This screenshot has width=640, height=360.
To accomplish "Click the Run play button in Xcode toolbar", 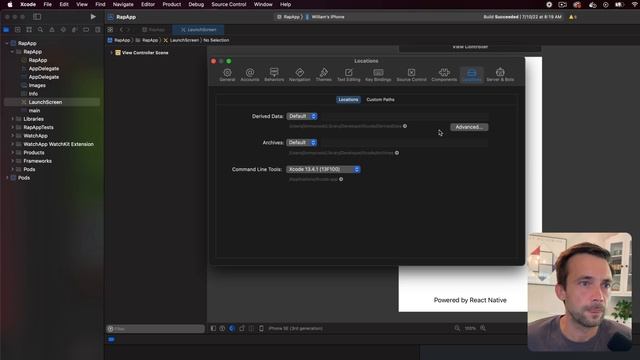I will [93, 17].
